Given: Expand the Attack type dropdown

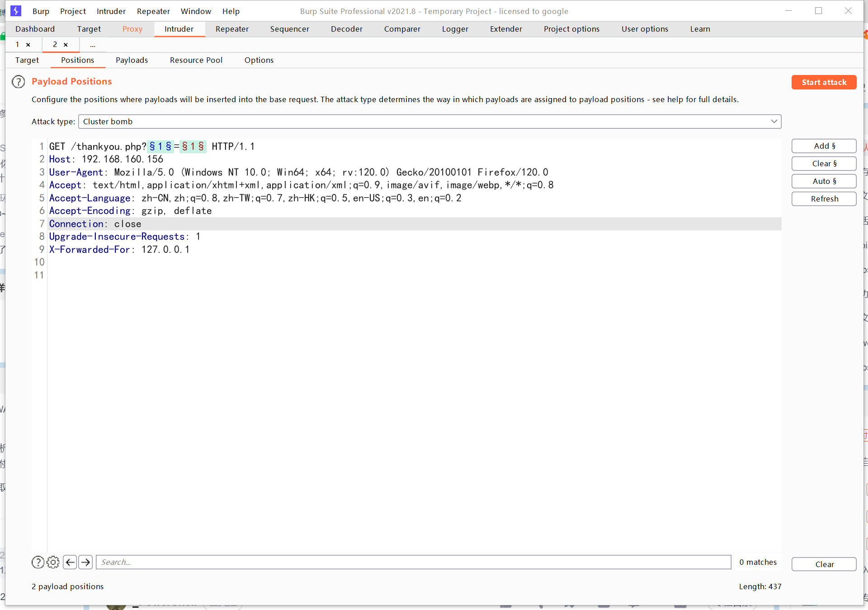Looking at the screenshot, I should (x=774, y=122).
